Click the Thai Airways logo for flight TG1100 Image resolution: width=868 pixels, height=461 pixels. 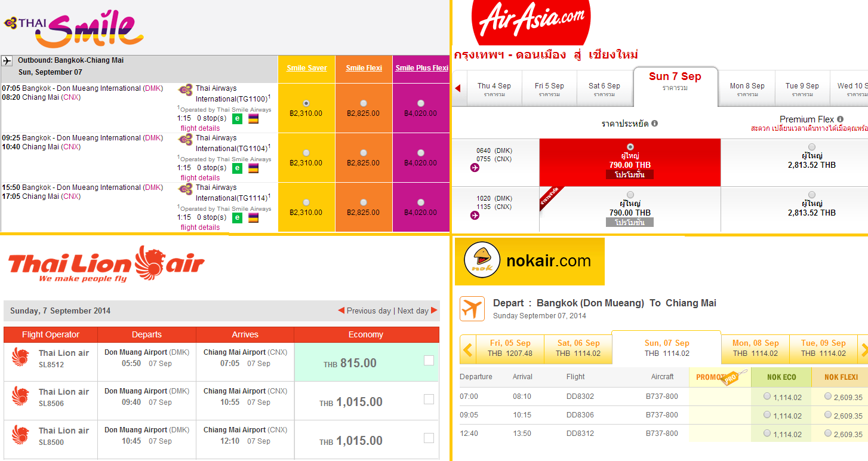pos(186,89)
